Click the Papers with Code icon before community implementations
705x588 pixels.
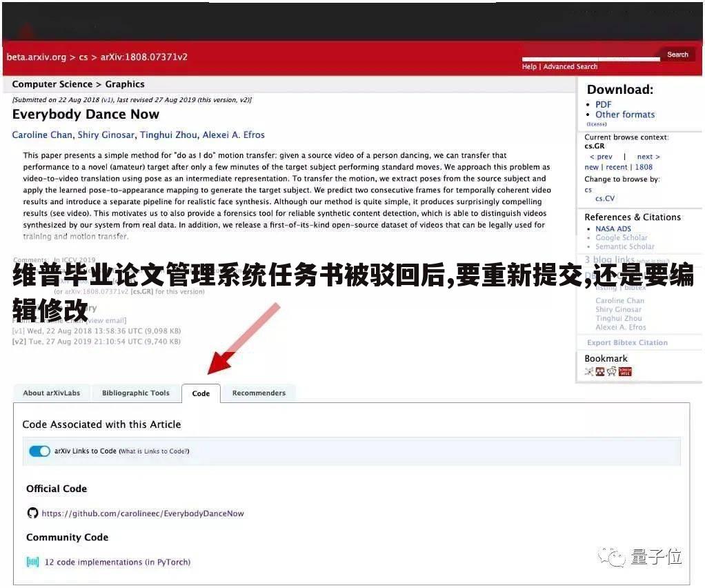point(32,562)
